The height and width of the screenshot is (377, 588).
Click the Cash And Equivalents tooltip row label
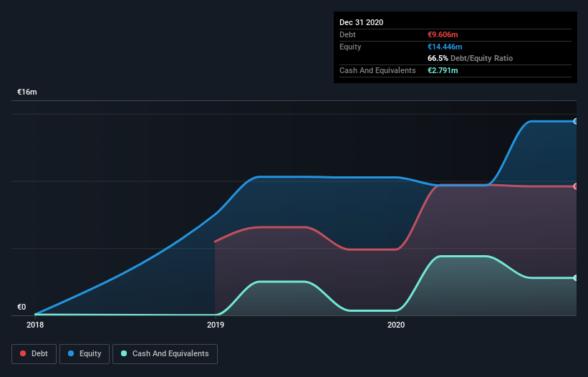point(377,70)
